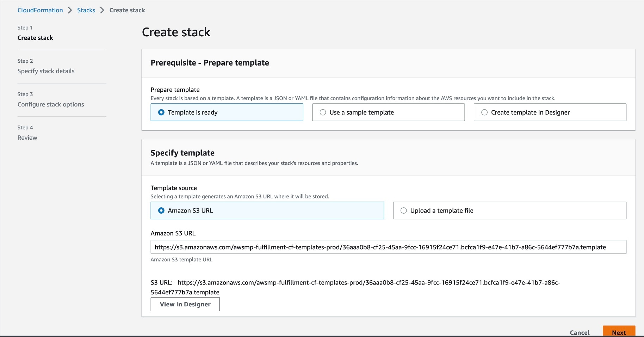Click the "Create stack" breadcrumb text
Viewport: 644px width, 337px height.
[127, 10]
